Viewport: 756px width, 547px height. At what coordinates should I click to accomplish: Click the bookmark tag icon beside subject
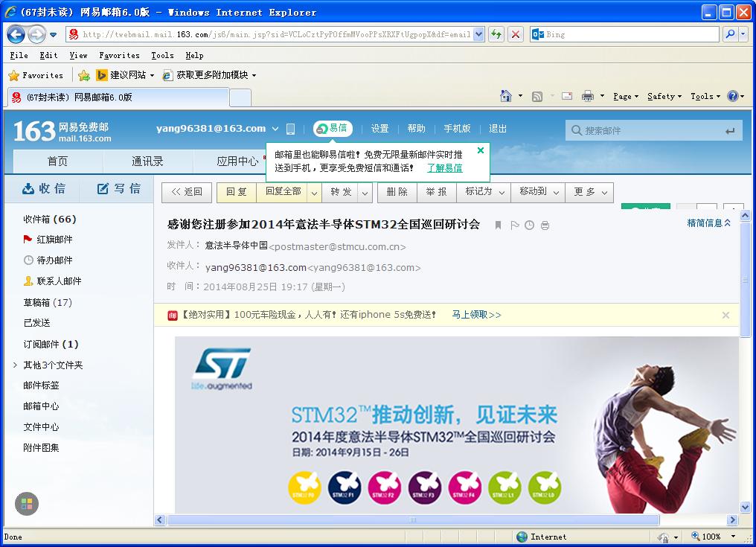pos(498,225)
